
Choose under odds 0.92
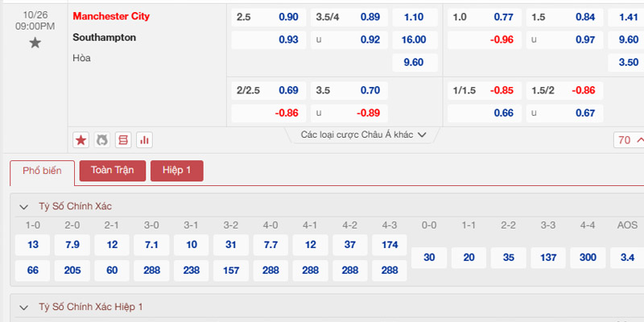click(349, 40)
